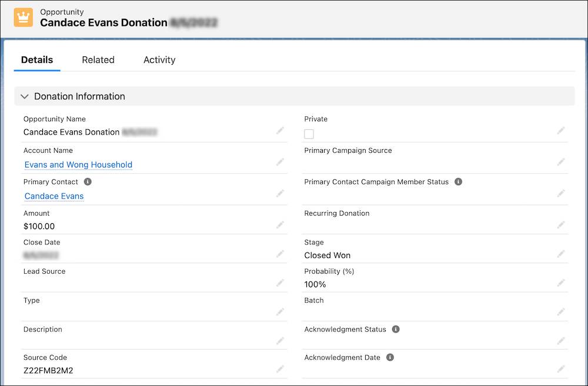Viewport: 588px width, 386px height.
Task: Edit the Close Date with the pencil icon
Action: [280, 254]
